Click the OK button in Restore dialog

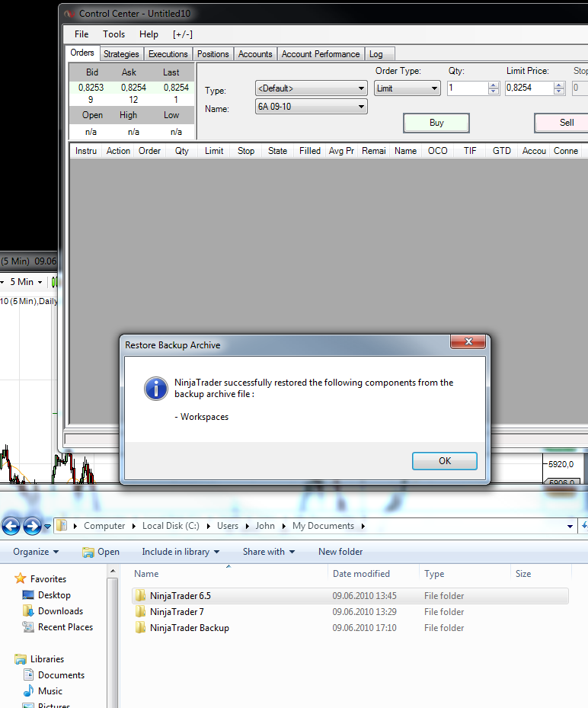(445, 460)
